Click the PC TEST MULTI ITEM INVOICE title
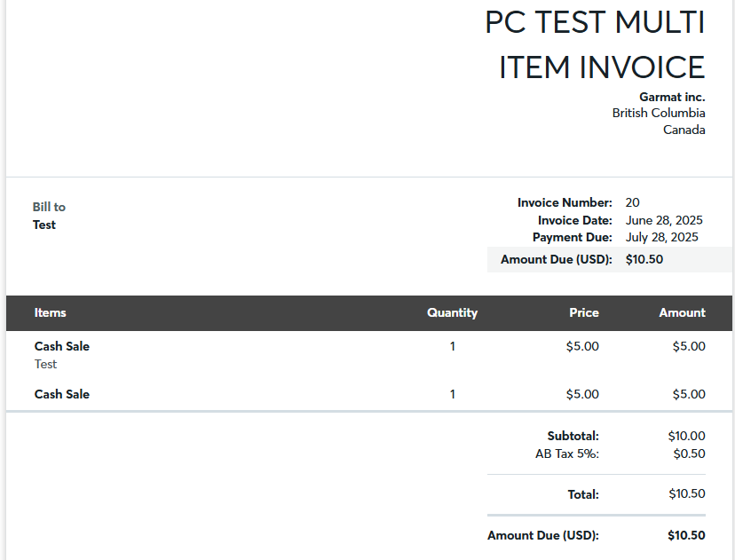The width and height of the screenshot is (735, 560). [x=595, y=45]
